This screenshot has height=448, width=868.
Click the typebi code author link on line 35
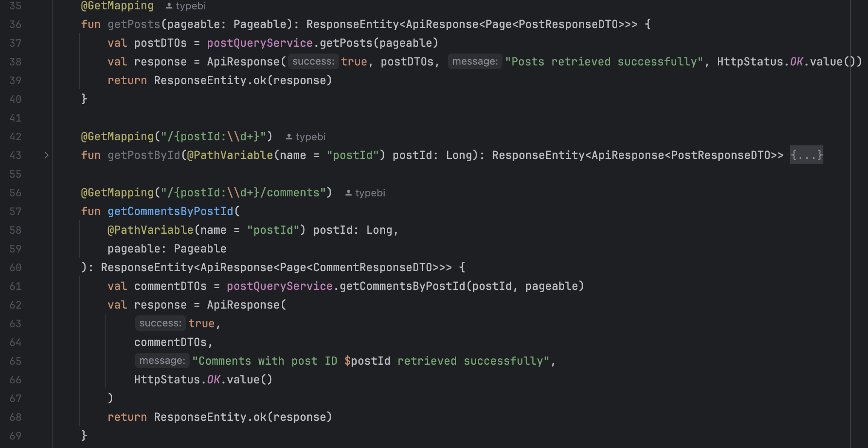pos(190,6)
